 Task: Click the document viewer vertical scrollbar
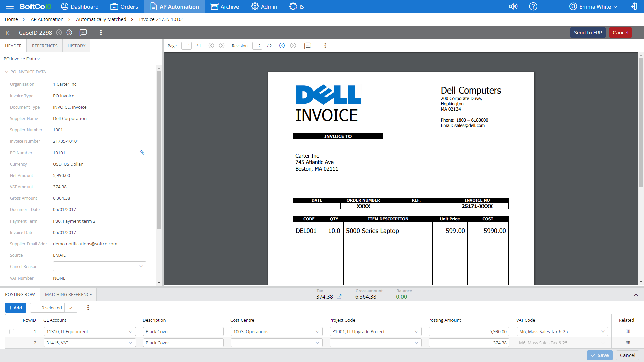(641, 122)
